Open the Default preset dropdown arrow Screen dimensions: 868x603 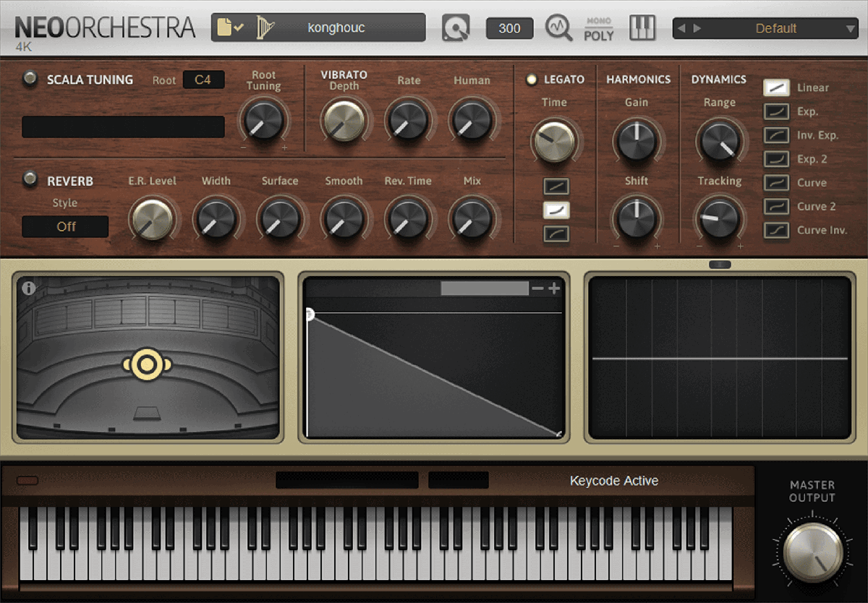coord(851,29)
